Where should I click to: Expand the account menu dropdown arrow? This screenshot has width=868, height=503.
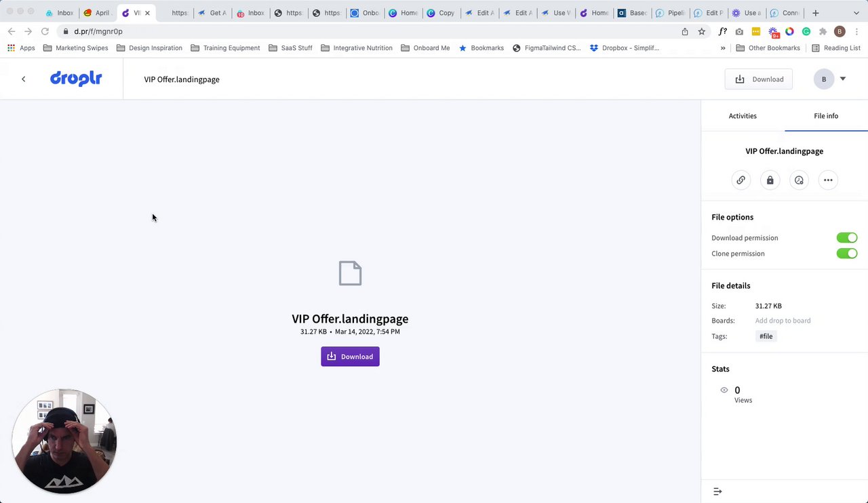[843, 79]
